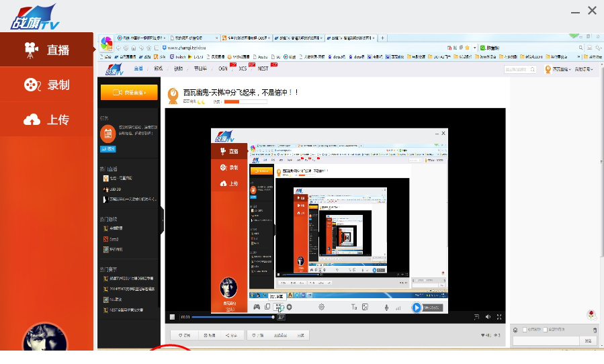Open the 录制 recording section

click(x=46, y=85)
